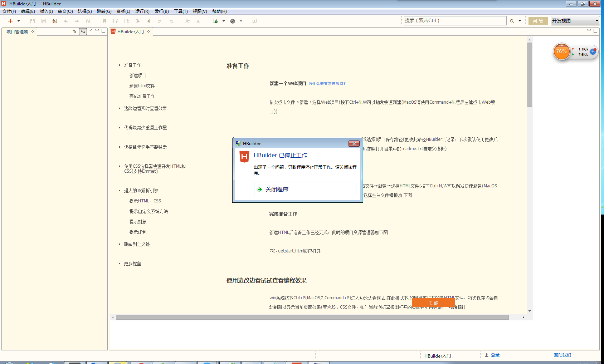Click the 76% orange memory ball widget

click(561, 51)
